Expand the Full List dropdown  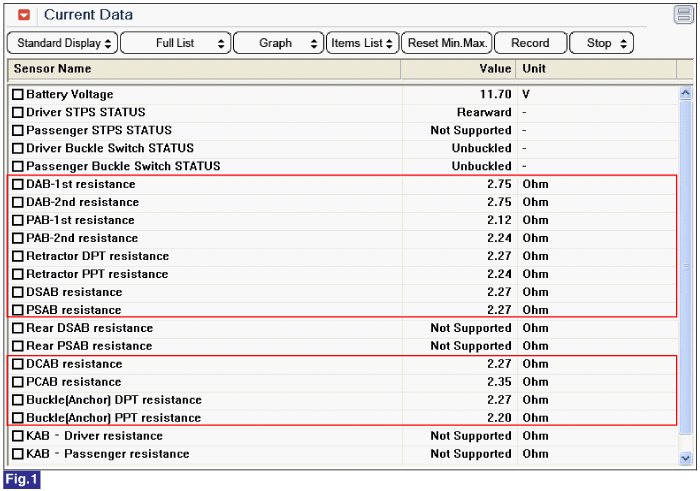176,43
